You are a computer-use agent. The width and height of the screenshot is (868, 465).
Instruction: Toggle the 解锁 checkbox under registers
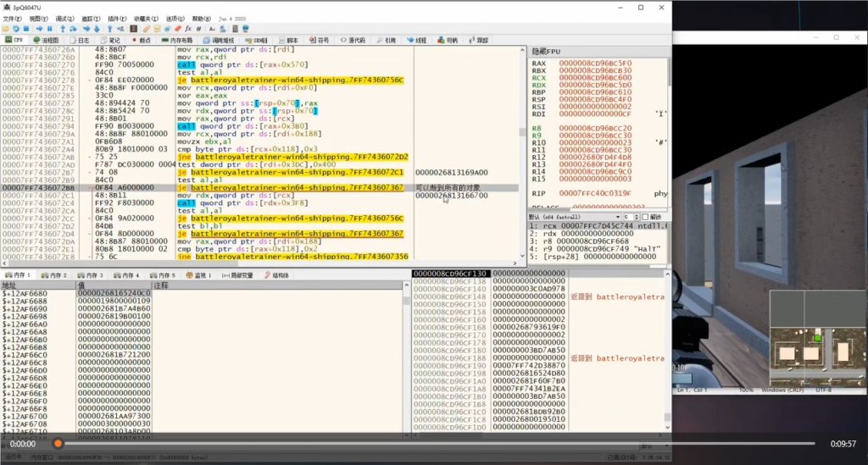644,217
